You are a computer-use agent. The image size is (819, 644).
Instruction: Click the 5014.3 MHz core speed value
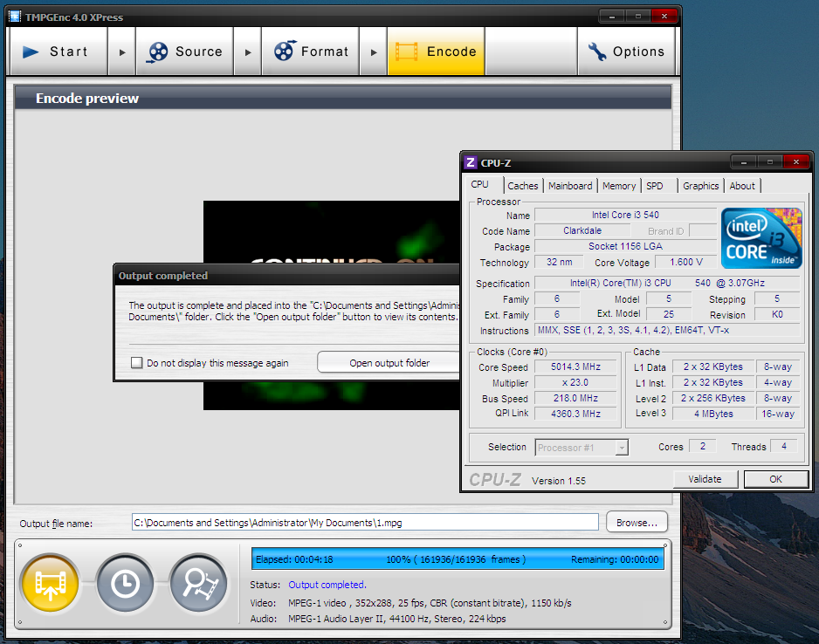(575, 367)
